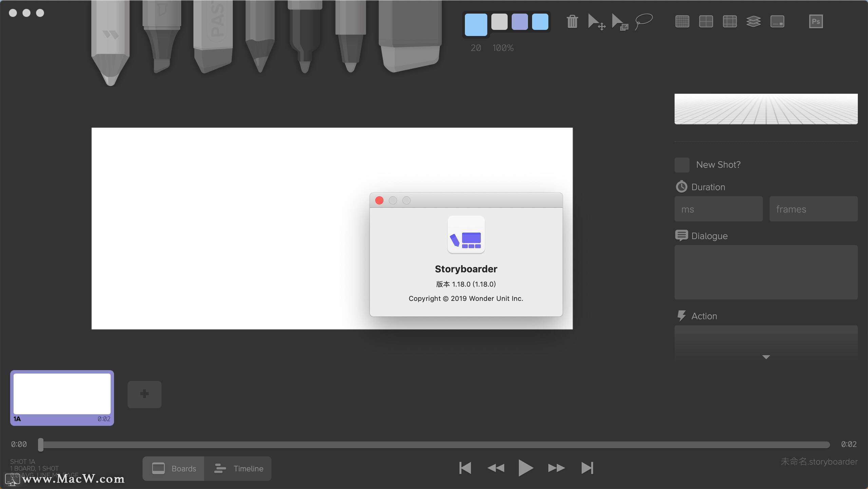Switch to the Boards view
This screenshot has width=868, height=489.
[x=174, y=469]
